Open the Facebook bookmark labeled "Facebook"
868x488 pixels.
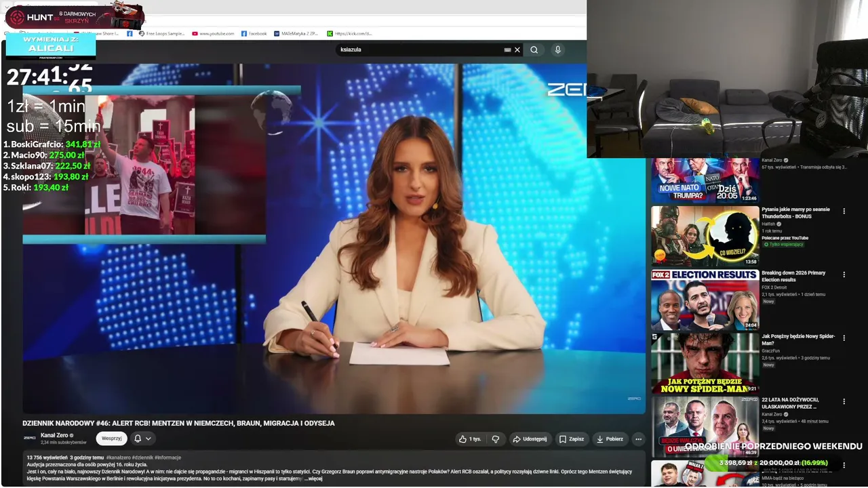[254, 33]
